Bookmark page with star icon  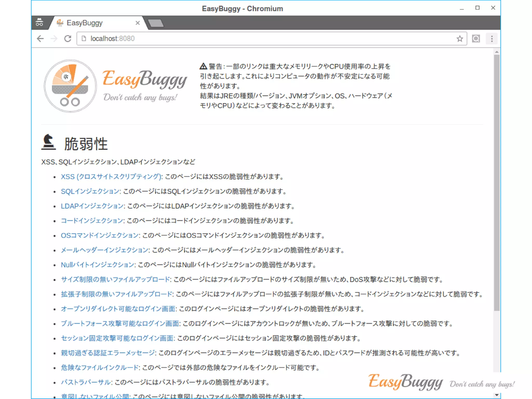[460, 39]
